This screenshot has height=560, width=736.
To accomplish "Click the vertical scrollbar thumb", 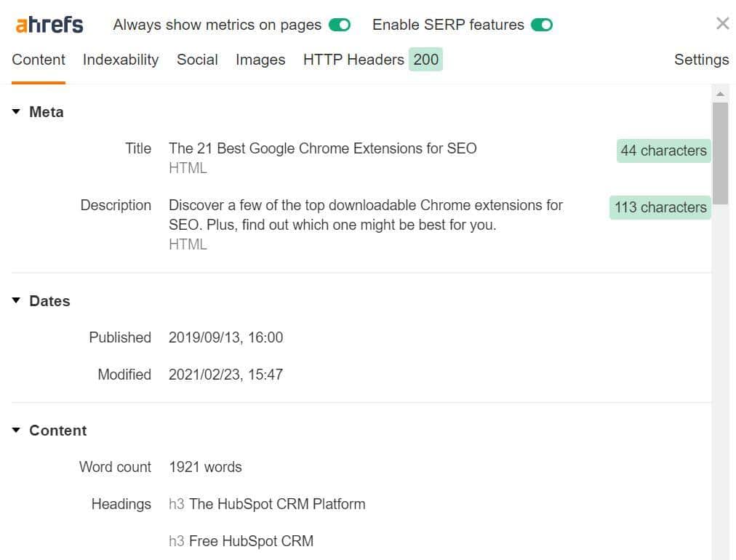I will pyautogui.click(x=721, y=153).
